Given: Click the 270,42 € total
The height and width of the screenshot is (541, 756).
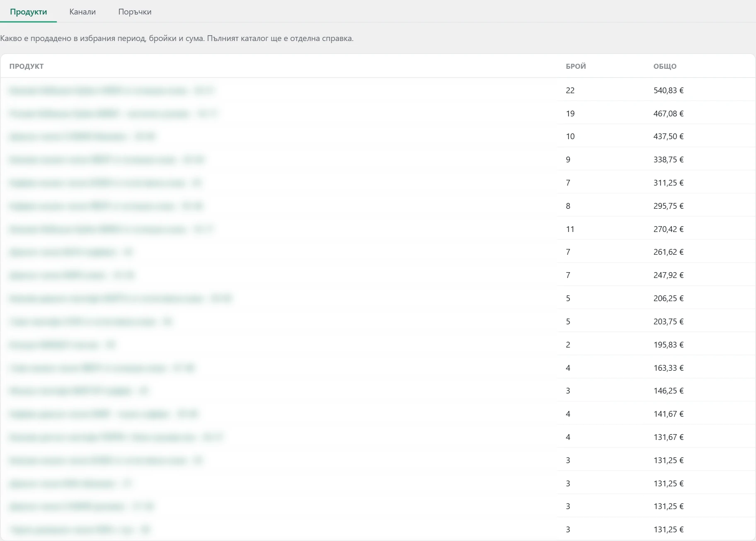Looking at the screenshot, I should [669, 229].
